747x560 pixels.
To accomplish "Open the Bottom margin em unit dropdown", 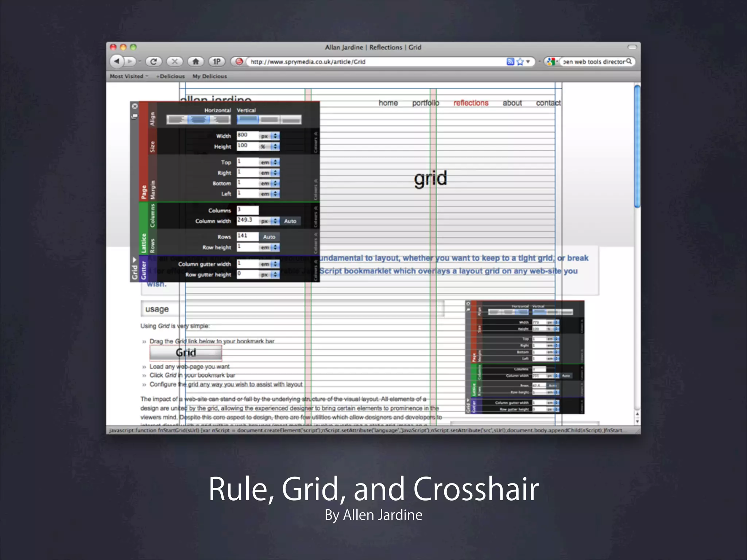I will tap(270, 183).
